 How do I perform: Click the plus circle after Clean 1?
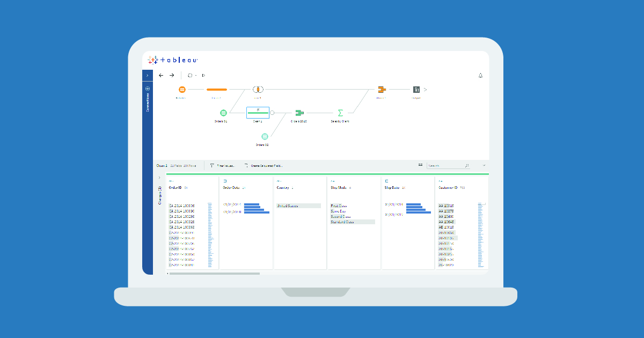(x=272, y=113)
